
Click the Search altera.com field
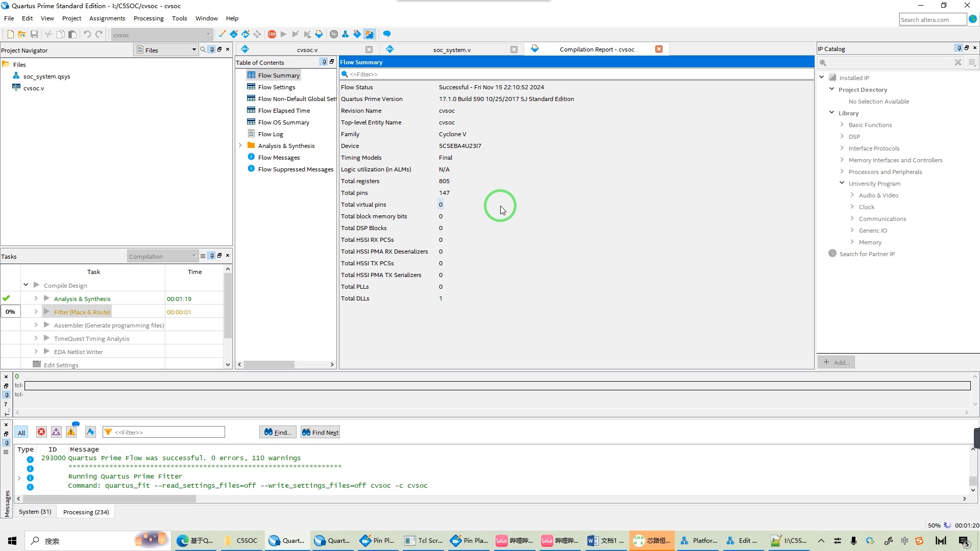click(x=933, y=19)
